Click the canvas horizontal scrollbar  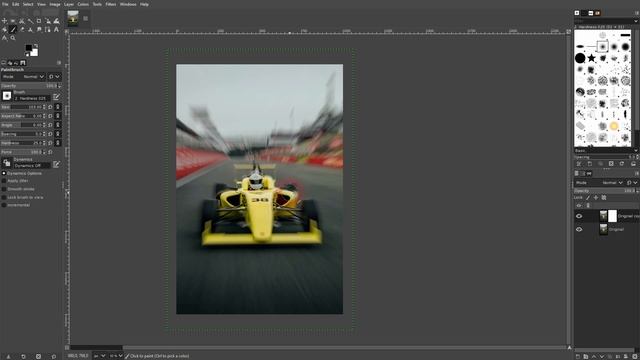tap(318, 348)
